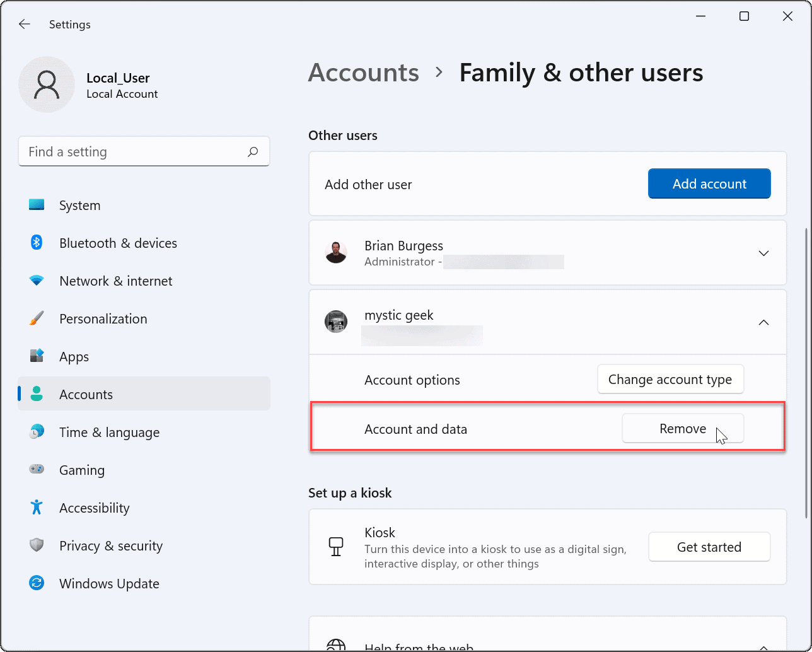This screenshot has width=812, height=652.
Task: Click Add account for other users
Action: coord(709,183)
